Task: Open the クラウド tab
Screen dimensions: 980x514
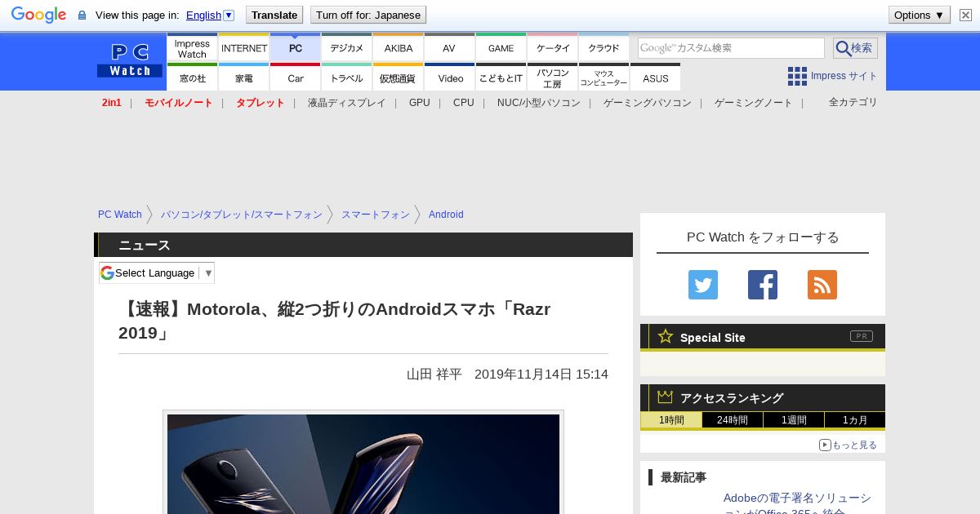Action: [x=604, y=47]
